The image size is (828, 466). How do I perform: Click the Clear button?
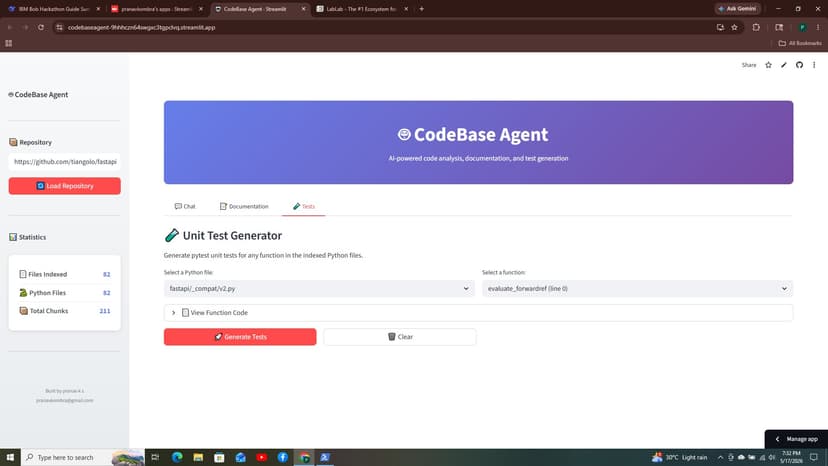tap(400, 337)
